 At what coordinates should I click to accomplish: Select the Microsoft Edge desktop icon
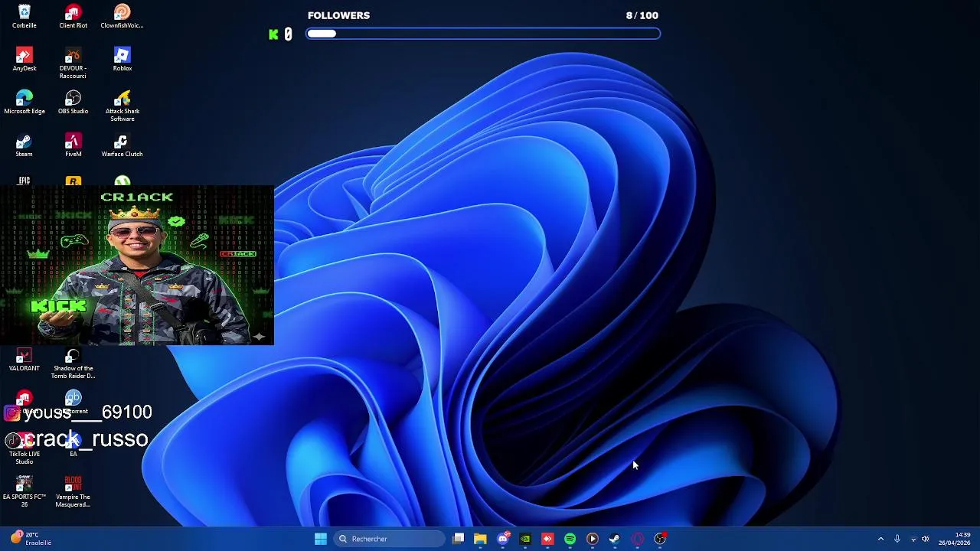(24, 103)
